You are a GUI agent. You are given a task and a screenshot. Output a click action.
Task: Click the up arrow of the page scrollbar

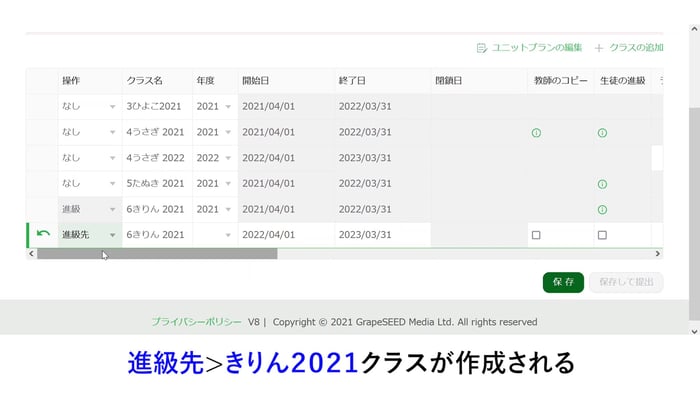click(x=694, y=29)
